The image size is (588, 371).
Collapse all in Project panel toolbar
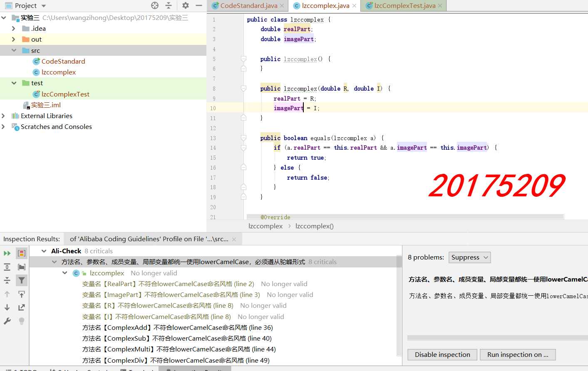169,5
